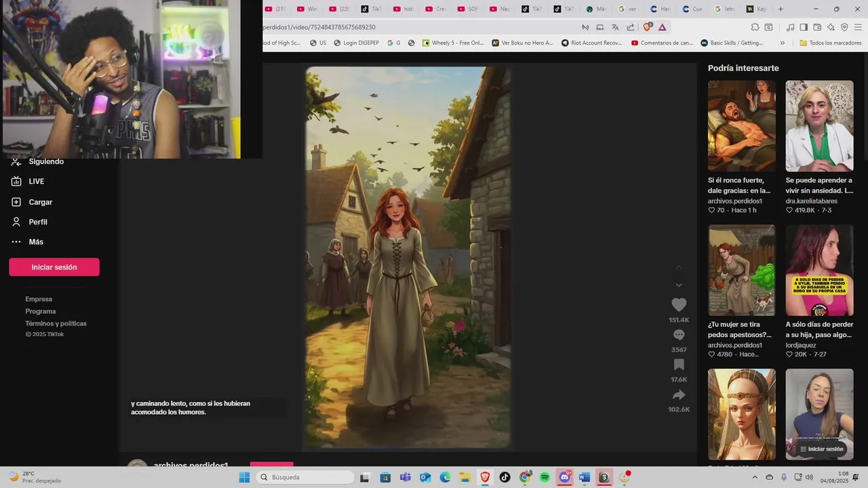
Task: Like the video with the heart icon
Action: [x=679, y=305]
